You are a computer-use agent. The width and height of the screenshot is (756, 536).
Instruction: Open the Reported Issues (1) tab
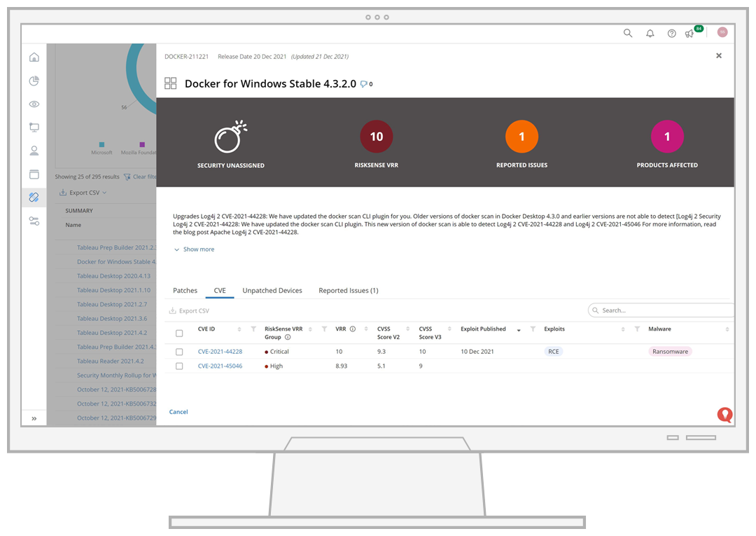click(348, 291)
